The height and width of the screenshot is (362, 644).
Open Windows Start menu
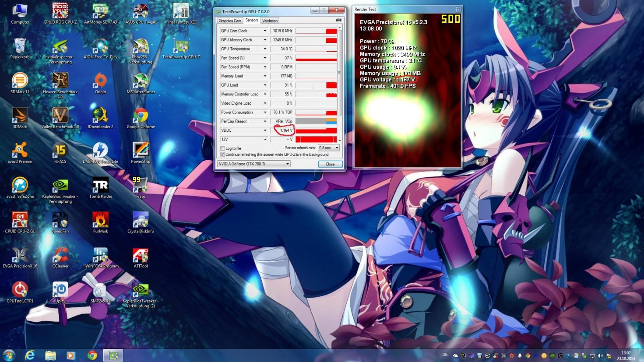point(9,355)
